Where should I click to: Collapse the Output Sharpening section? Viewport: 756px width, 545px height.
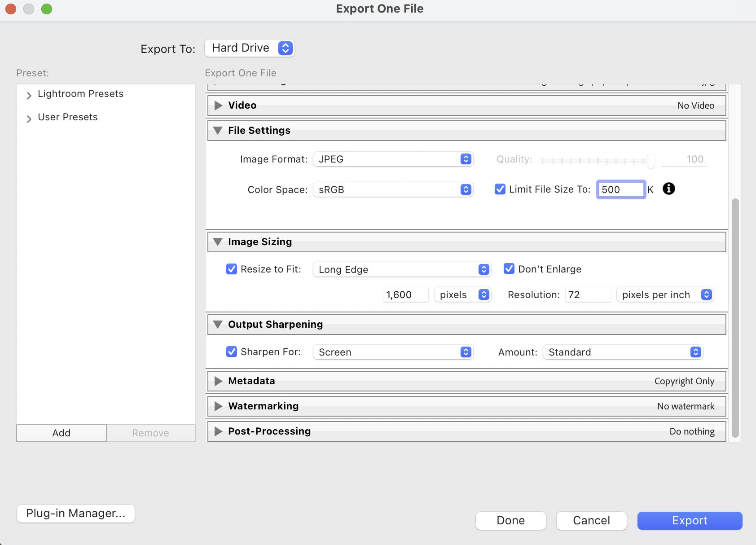(x=218, y=325)
